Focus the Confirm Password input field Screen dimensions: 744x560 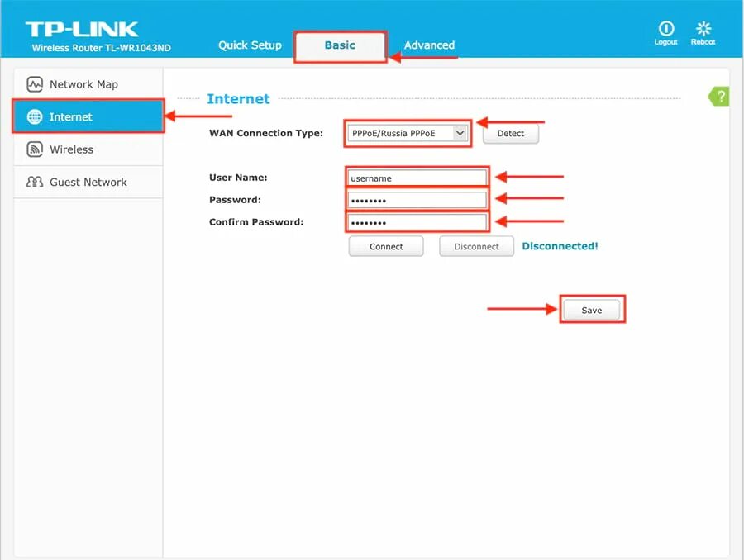(417, 222)
